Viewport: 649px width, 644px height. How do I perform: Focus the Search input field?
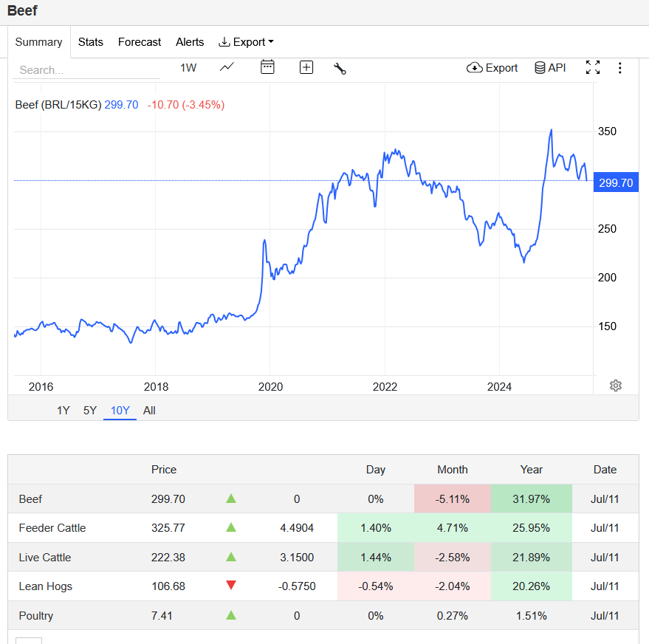86,70
